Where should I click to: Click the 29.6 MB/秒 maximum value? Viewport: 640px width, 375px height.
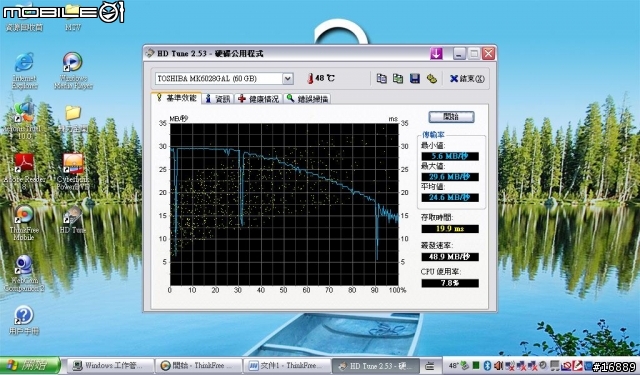point(450,177)
